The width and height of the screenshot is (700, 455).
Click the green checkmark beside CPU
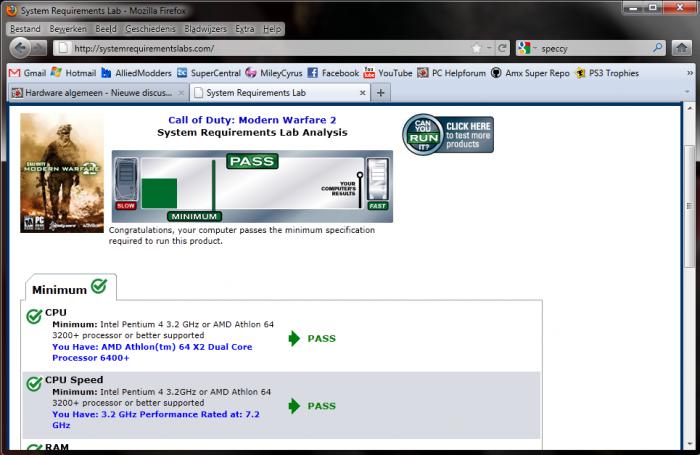point(34,316)
